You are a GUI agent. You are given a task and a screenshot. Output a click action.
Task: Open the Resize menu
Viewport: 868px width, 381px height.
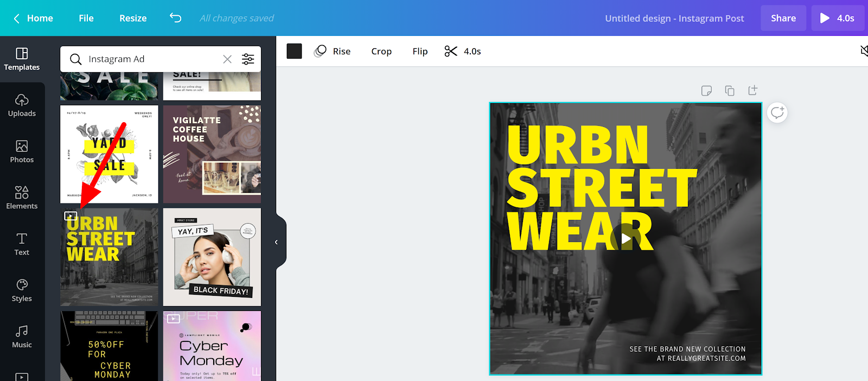pos(133,18)
